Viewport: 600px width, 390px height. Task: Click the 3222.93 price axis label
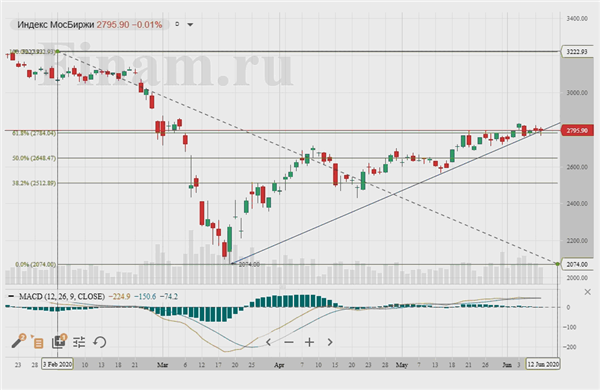coord(577,51)
